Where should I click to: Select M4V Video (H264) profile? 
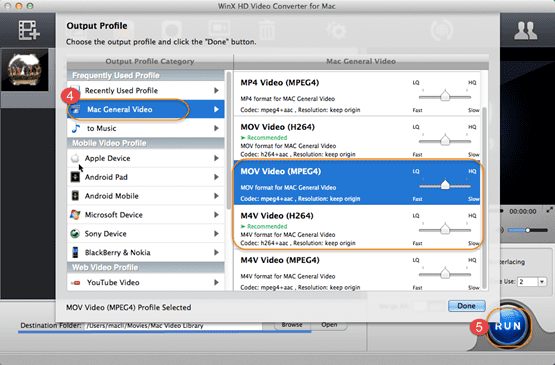pos(357,227)
